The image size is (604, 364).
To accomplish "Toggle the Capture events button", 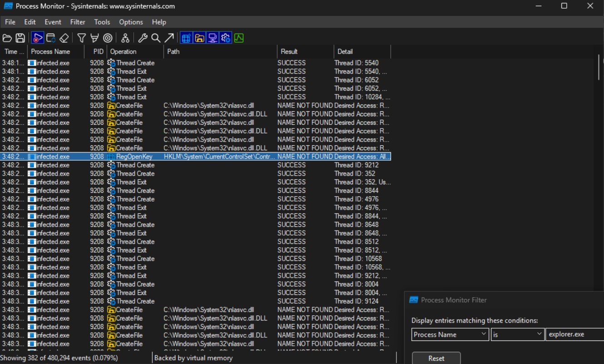I will coord(38,38).
